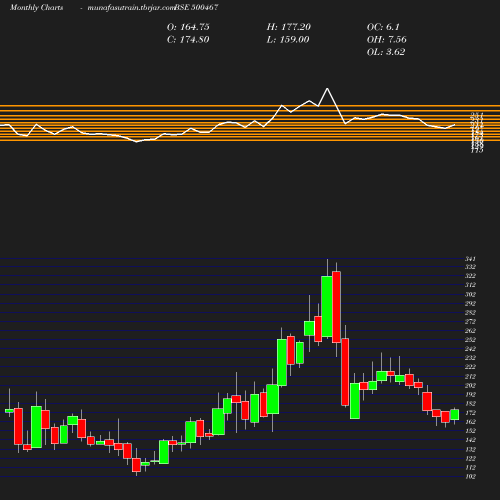Click the 'OL: 3.62' readout

(386, 52)
